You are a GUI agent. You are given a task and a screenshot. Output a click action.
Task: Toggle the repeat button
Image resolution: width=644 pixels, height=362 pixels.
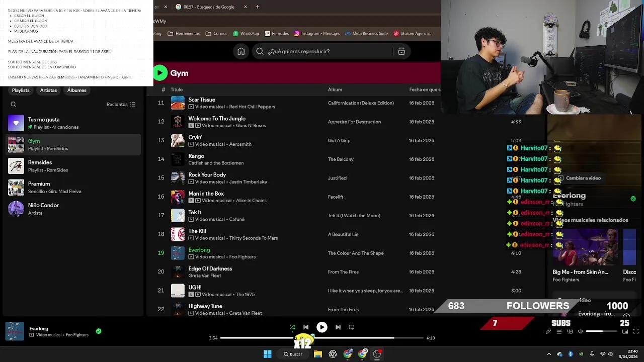352,327
